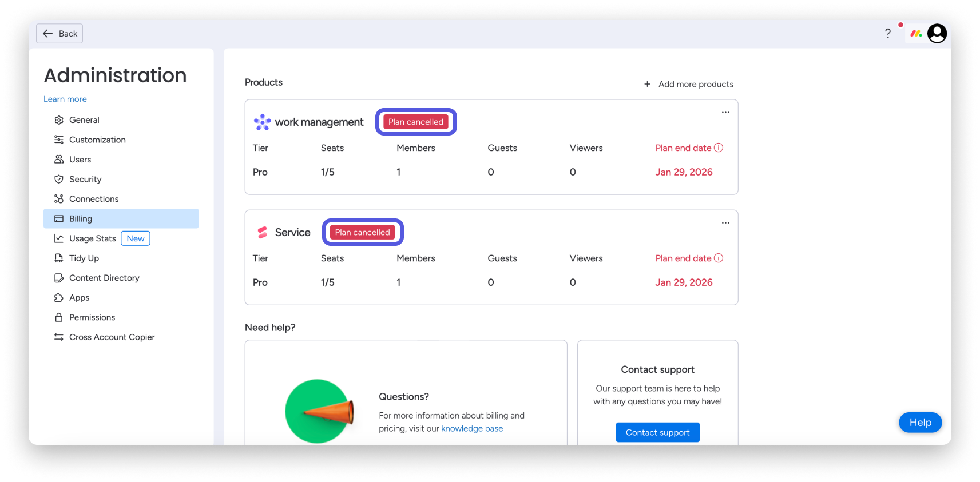The height and width of the screenshot is (482, 980).
Task: Click the Cross Account Copier arrows icon
Action: pos(59,337)
